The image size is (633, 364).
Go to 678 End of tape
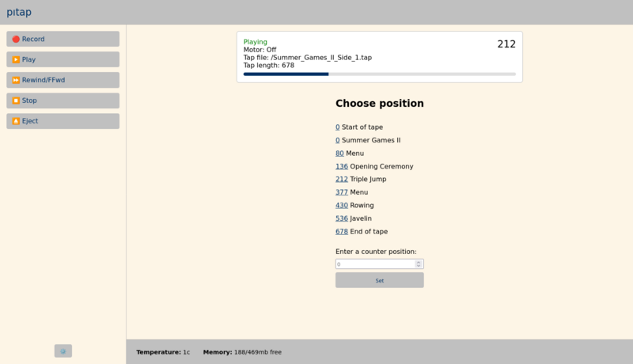click(x=342, y=232)
